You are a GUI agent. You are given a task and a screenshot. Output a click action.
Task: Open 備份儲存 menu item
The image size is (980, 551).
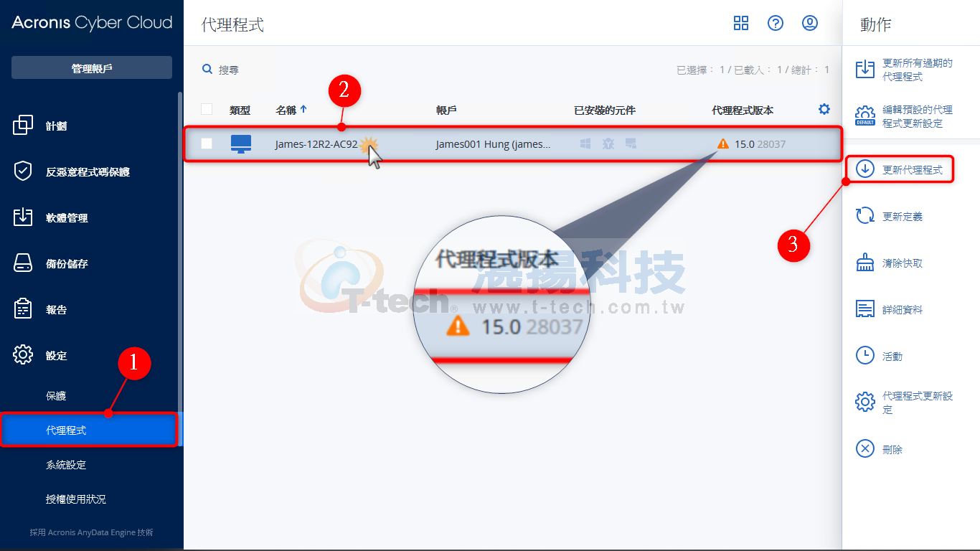pos(67,264)
